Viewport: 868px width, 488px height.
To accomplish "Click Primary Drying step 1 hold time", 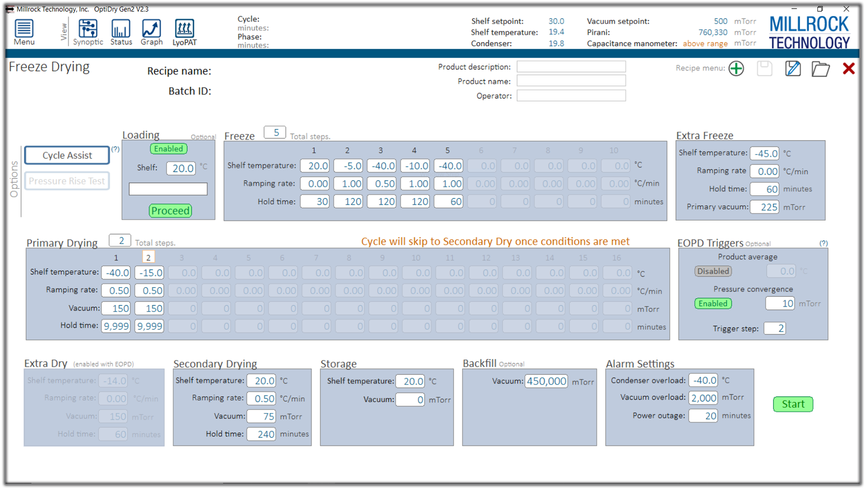I will (x=116, y=326).
